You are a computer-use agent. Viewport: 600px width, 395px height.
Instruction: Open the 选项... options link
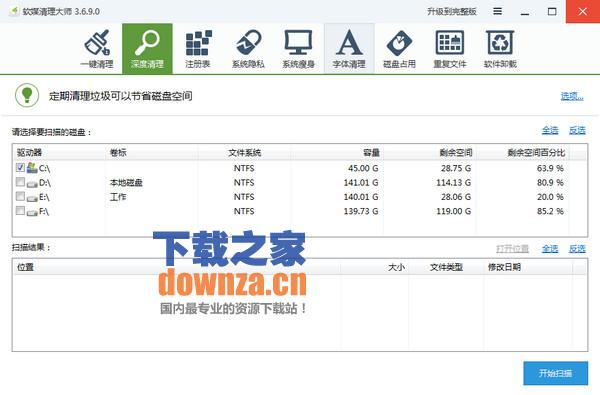pos(572,96)
